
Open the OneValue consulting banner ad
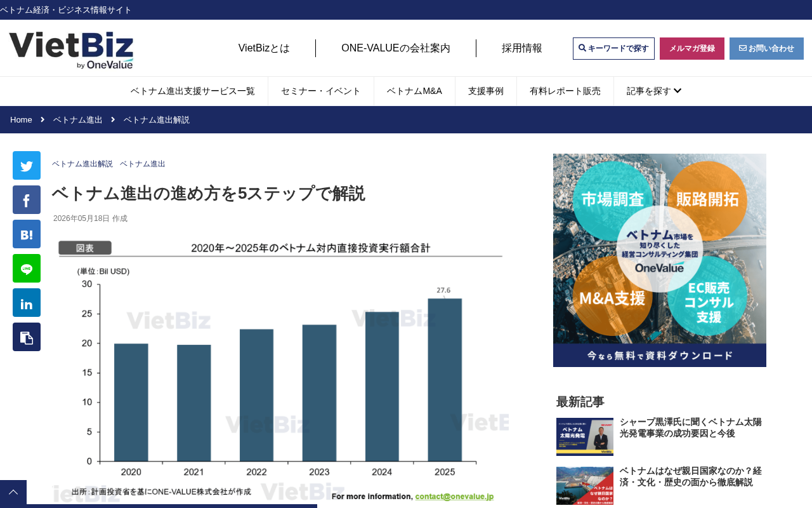(x=660, y=260)
